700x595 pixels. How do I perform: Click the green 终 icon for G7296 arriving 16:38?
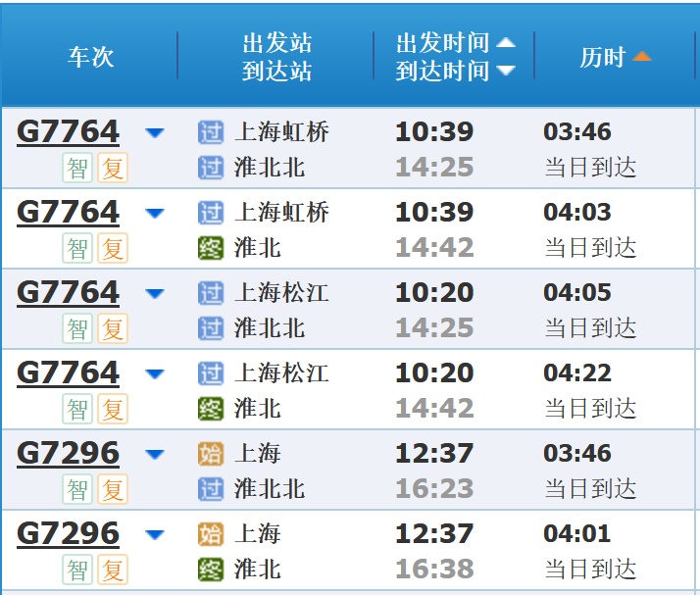211,569
